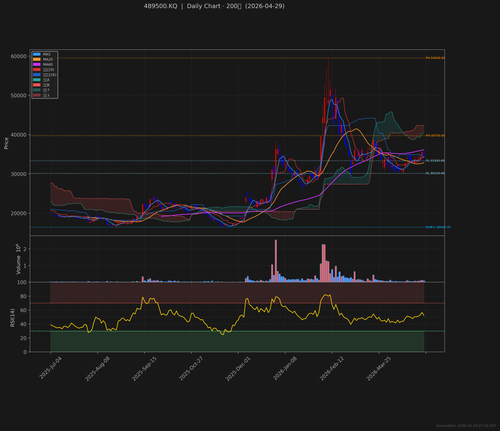Click the x-axis date "2026-Feb-12"

pyautogui.click(x=332, y=368)
